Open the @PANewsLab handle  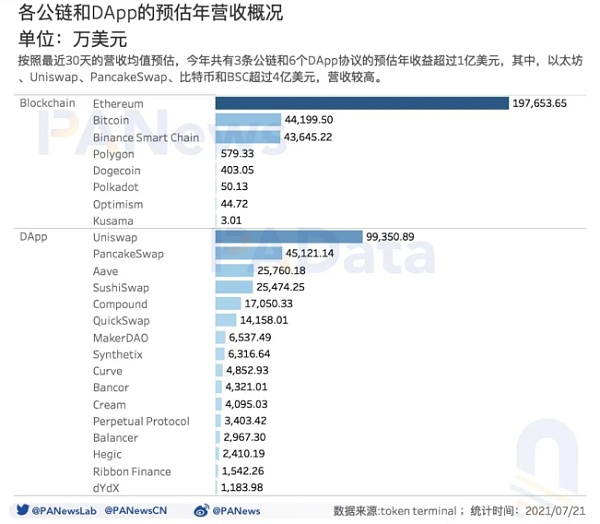64,511
